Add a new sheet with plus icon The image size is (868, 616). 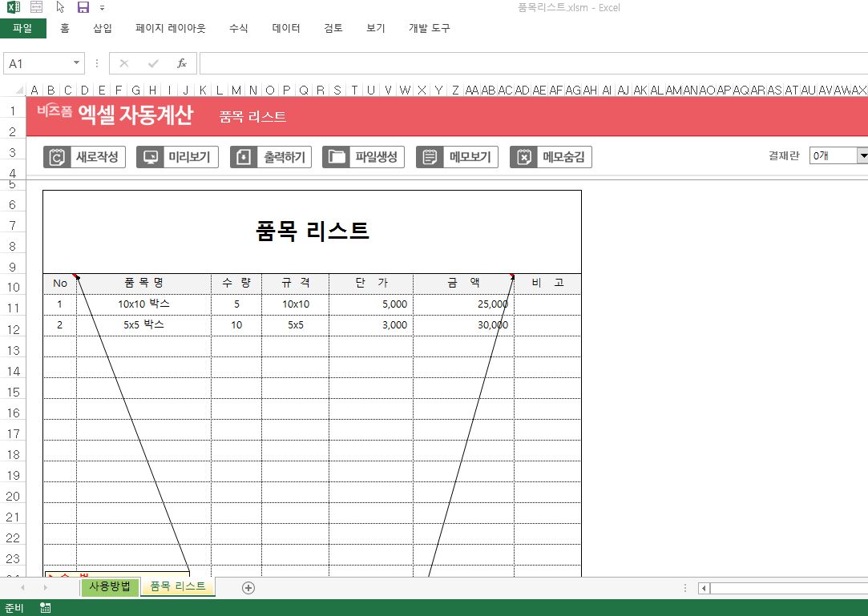tap(248, 588)
